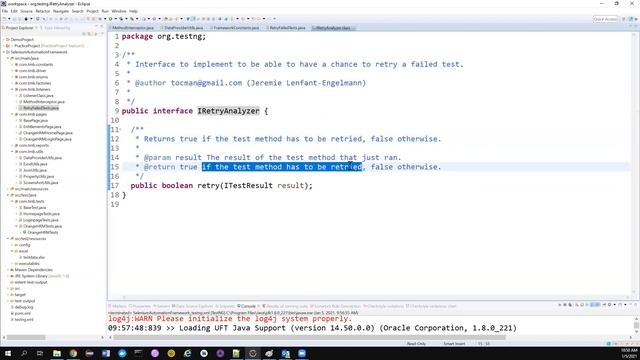Click the ITestResult type in the retry signature
This screenshot has height=360, width=640.
coord(248,185)
